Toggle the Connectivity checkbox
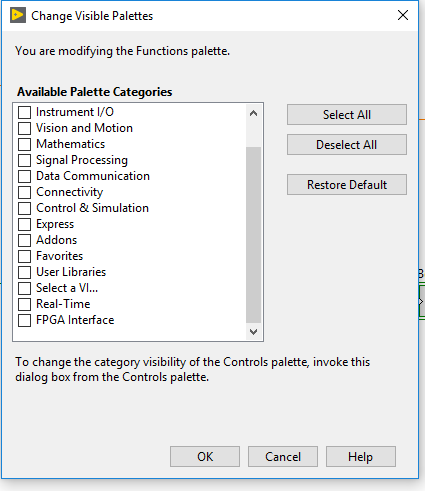Viewport: 425px width, 491px height. pyautogui.click(x=24, y=192)
